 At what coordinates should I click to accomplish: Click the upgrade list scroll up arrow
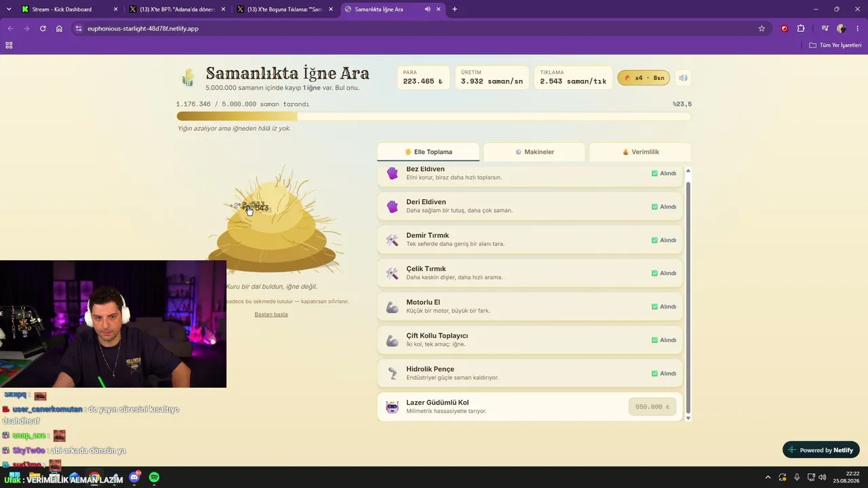(688, 171)
